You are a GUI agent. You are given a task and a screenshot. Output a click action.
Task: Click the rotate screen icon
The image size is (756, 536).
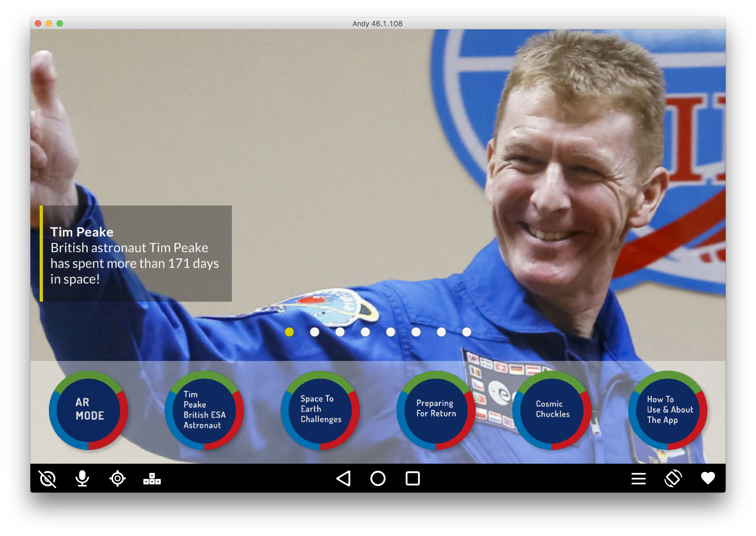673,479
